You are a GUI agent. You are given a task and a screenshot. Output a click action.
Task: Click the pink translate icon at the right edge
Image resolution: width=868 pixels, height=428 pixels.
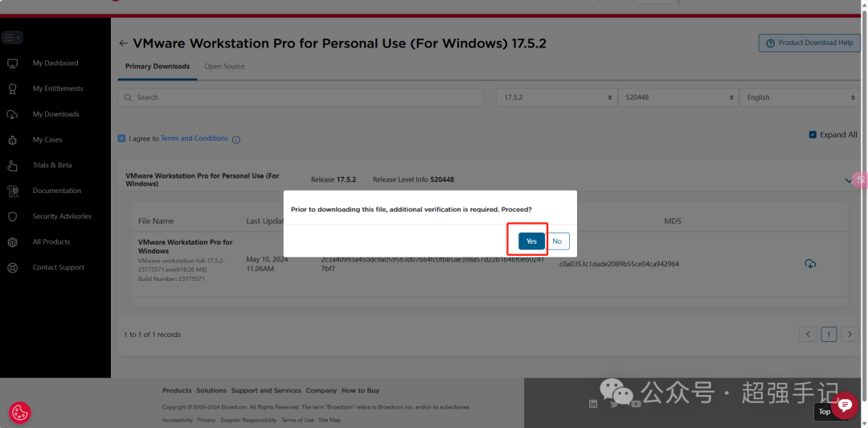(x=861, y=179)
